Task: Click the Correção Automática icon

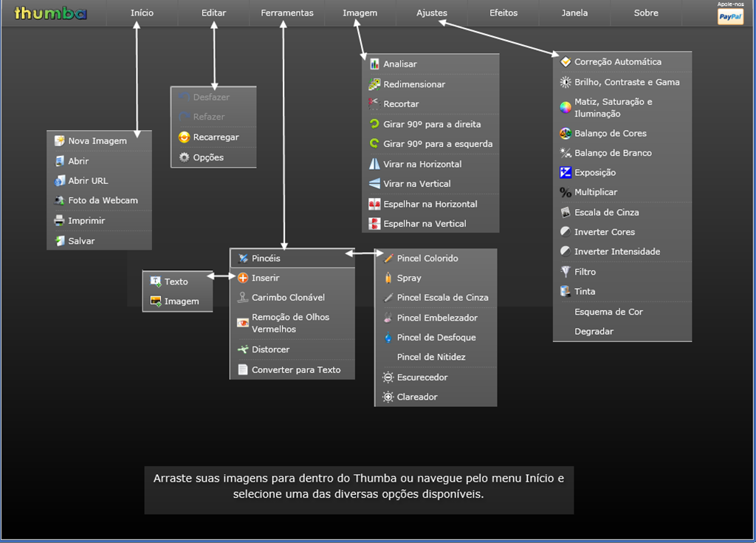Action: (x=566, y=62)
